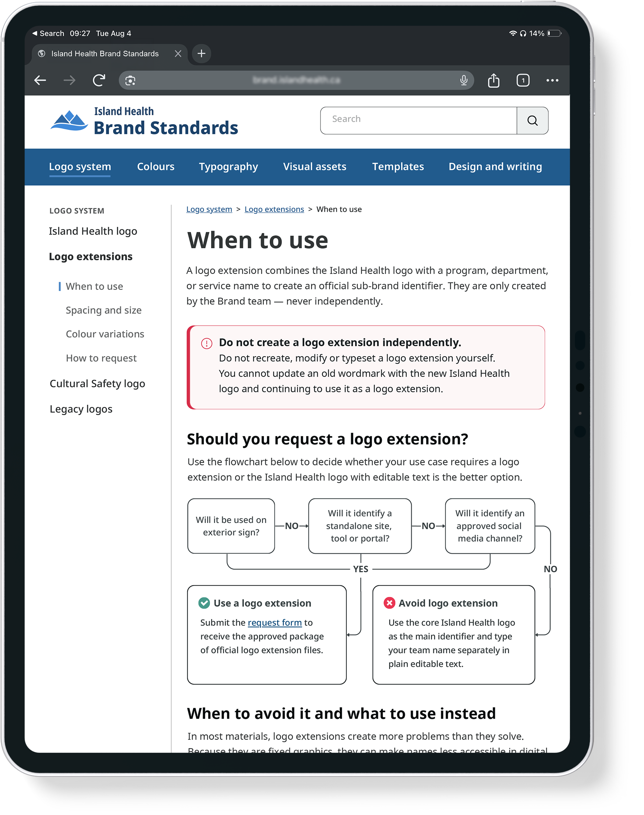Open Spacing and size in the sidebar
The width and height of the screenshot is (644, 815).
pos(104,310)
